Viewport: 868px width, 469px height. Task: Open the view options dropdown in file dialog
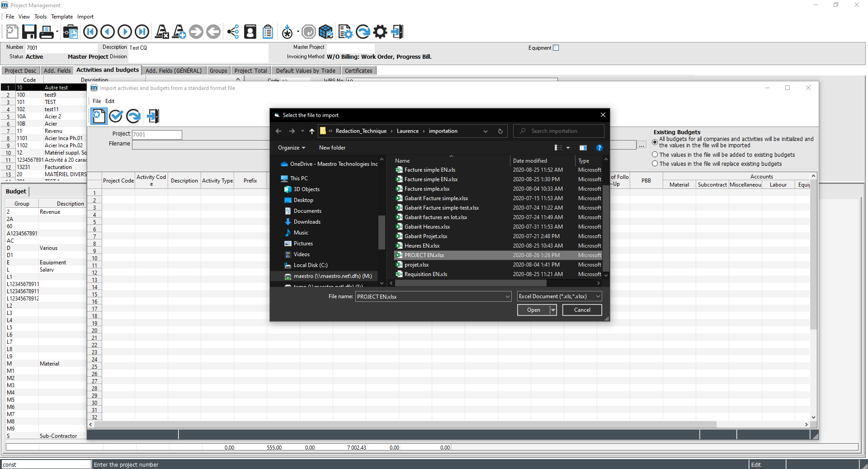568,148
